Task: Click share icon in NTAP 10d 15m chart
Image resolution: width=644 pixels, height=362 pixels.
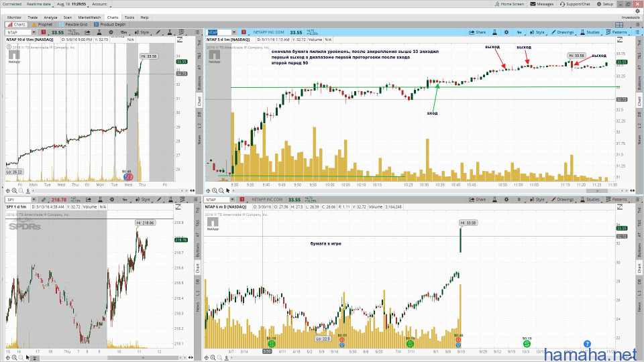Action: point(87,32)
